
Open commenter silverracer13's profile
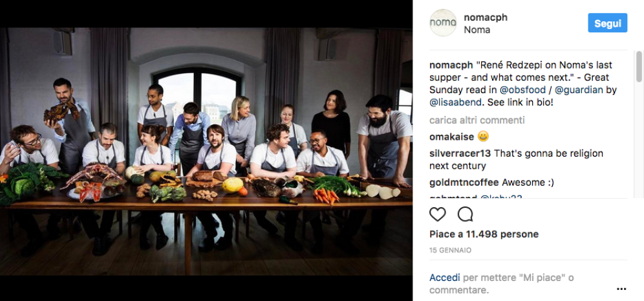(460, 153)
